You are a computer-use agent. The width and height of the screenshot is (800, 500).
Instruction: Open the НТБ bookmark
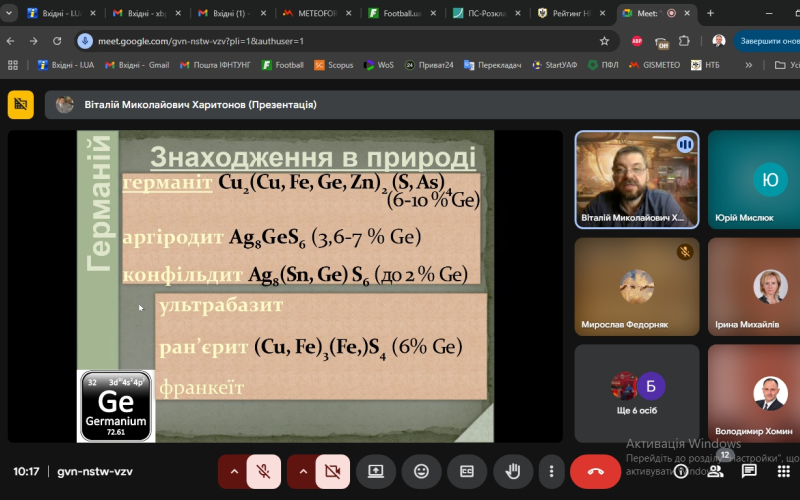(x=705, y=65)
